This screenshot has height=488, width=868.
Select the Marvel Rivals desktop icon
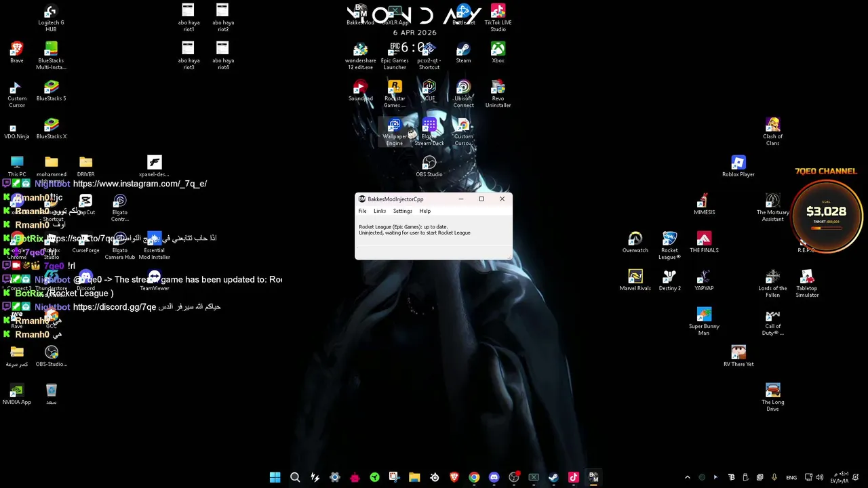[635, 281]
